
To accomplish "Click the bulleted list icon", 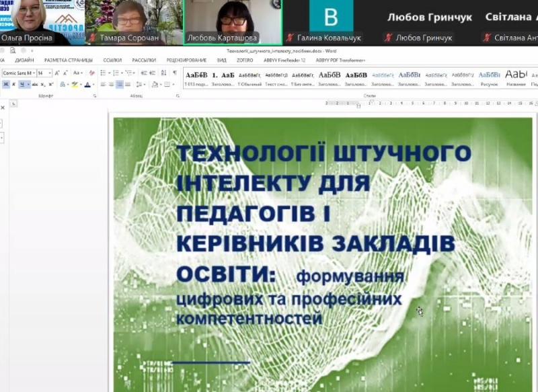I will click(104, 73).
